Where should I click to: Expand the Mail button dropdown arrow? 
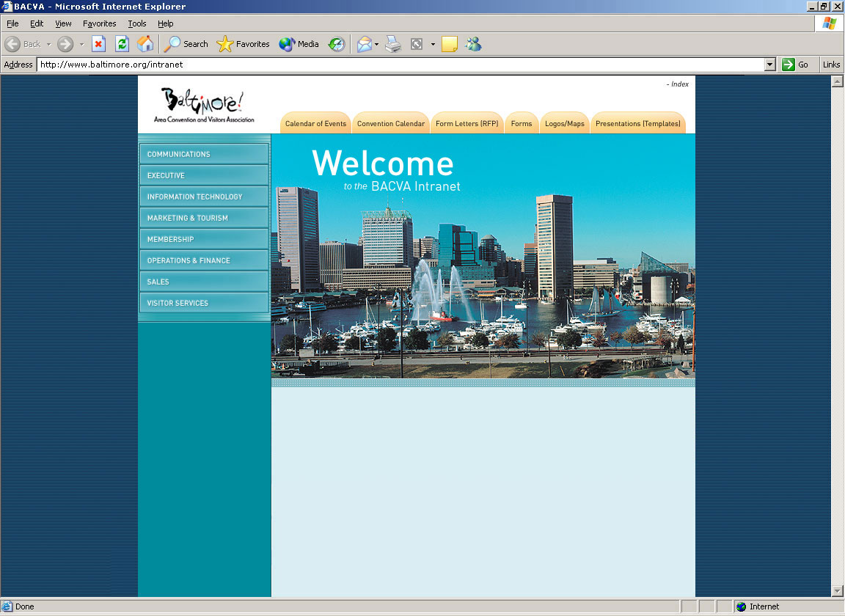coord(377,44)
